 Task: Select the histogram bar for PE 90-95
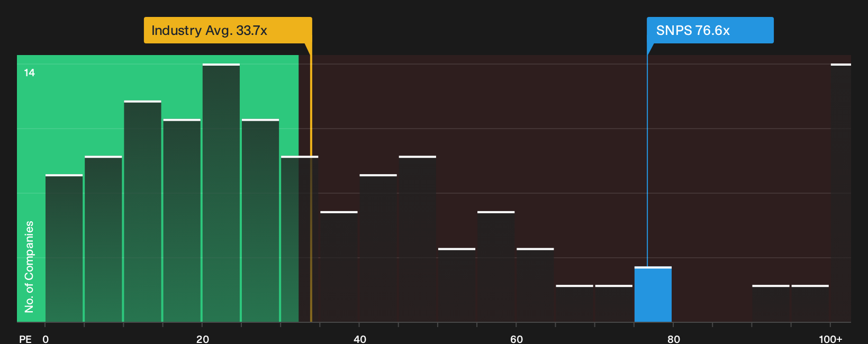pyautogui.click(x=771, y=303)
